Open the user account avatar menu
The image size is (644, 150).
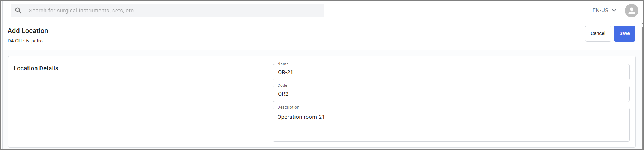click(631, 11)
